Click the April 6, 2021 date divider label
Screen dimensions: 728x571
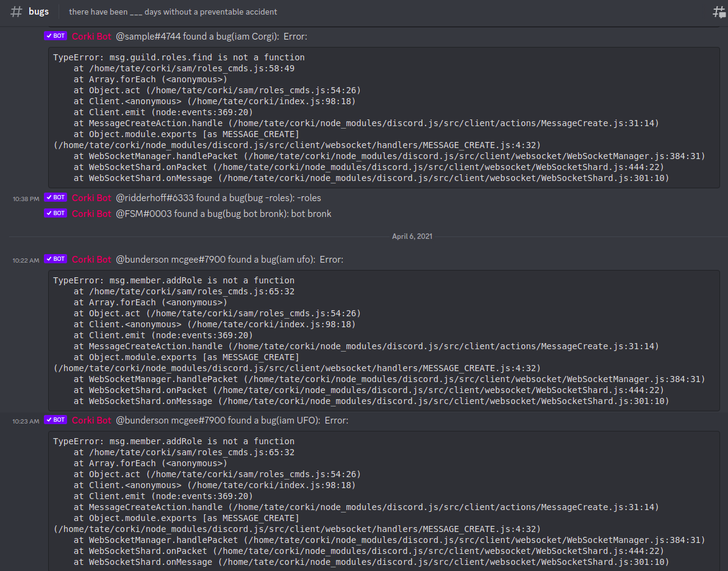[412, 236]
